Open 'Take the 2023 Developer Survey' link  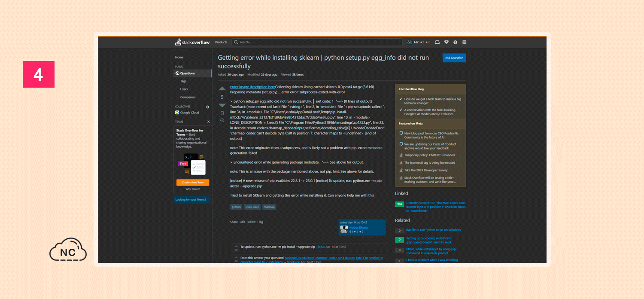coord(426,170)
